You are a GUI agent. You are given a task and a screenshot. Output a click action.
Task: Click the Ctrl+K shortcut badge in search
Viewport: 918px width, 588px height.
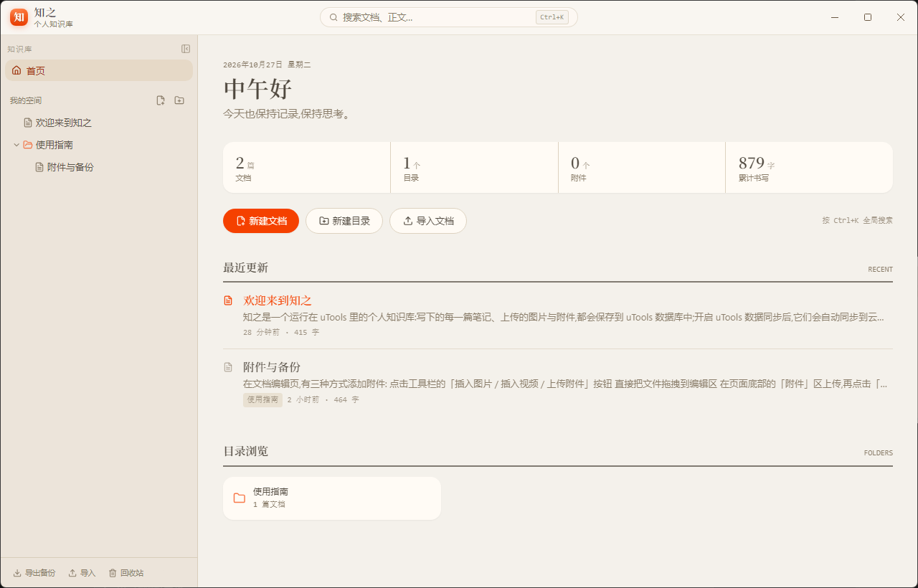pyautogui.click(x=552, y=17)
